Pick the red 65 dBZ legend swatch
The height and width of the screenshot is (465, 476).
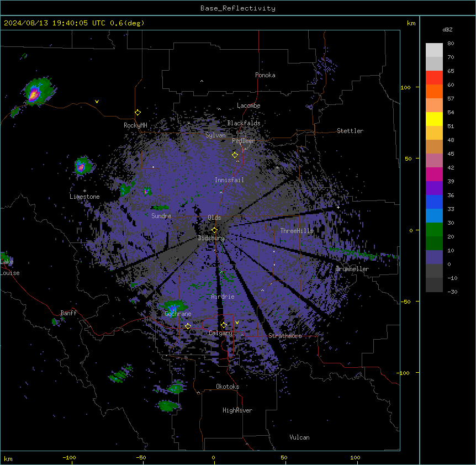434,77
